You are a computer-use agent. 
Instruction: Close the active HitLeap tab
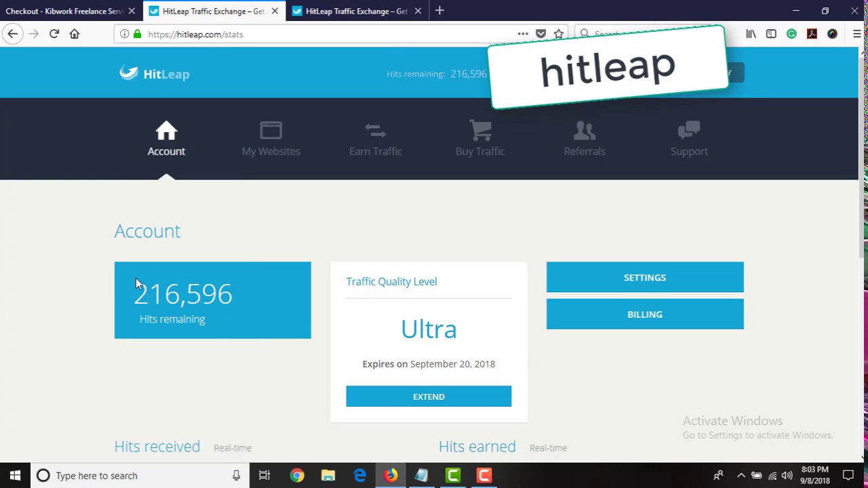click(x=275, y=11)
